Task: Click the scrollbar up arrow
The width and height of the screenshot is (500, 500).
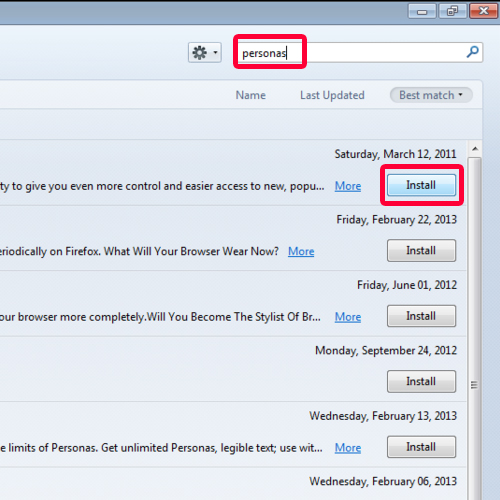Action: pos(475,149)
